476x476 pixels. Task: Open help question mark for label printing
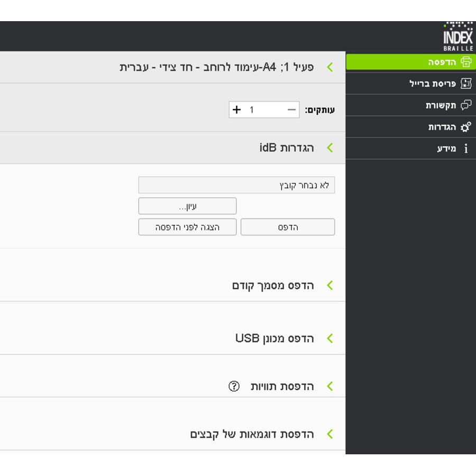[234, 386]
